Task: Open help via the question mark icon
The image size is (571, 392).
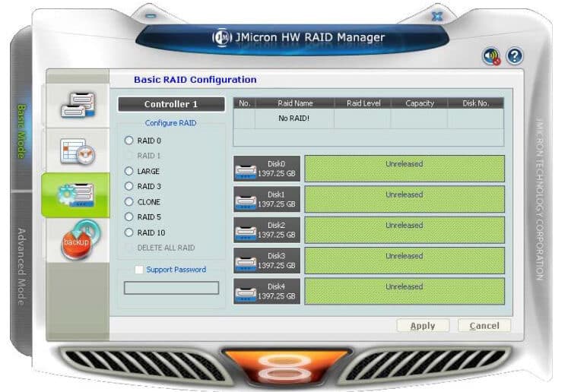Action: tap(515, 56)
